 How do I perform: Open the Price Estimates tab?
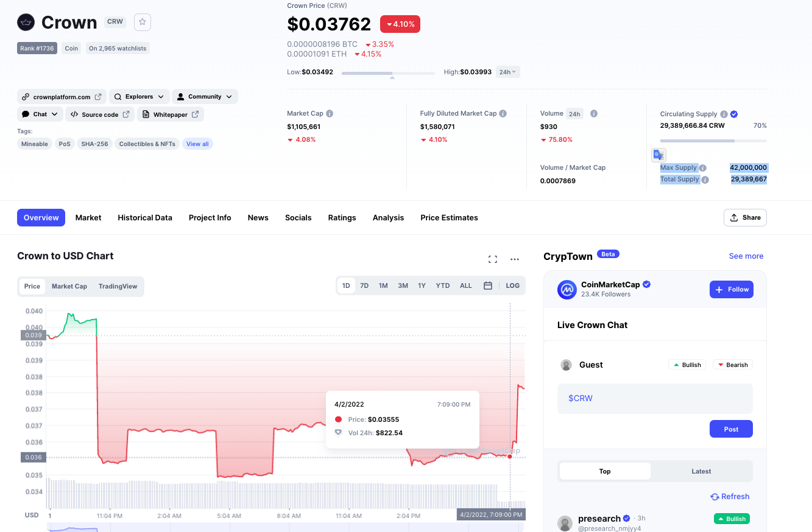[x=450, y=217]
